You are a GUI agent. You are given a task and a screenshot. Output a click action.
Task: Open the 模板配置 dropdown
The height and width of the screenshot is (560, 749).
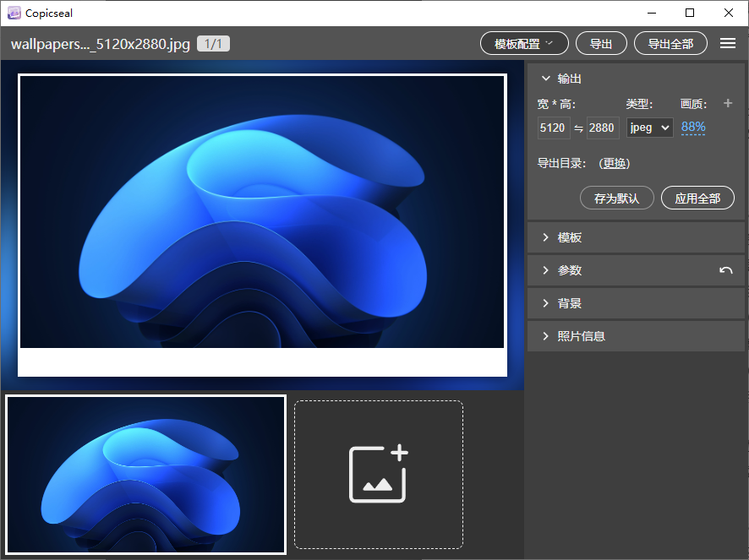[524, 44]
